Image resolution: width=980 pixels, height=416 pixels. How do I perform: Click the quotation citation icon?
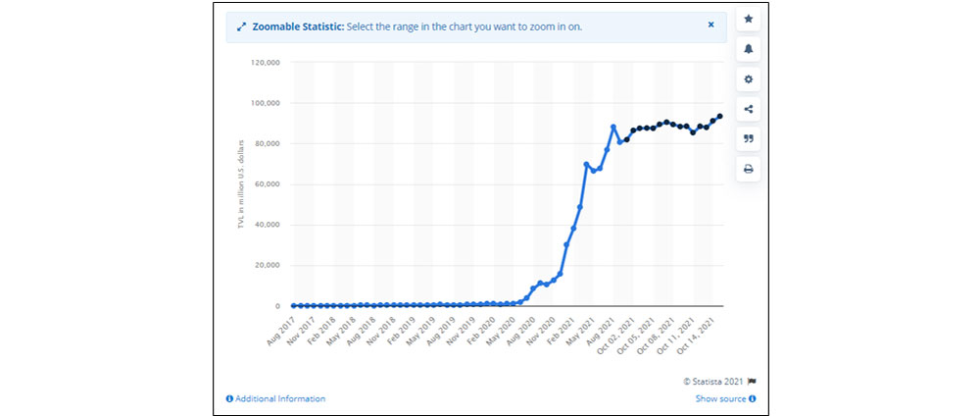tap(748, 139)
